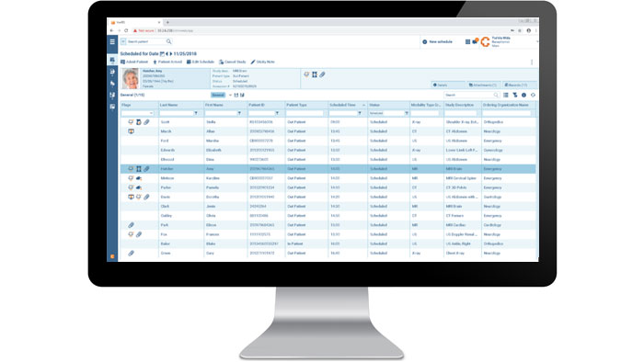Screen dimensions: 644x362
Task: Open second sidebar module icon
Action: click(x=112, y=73)
